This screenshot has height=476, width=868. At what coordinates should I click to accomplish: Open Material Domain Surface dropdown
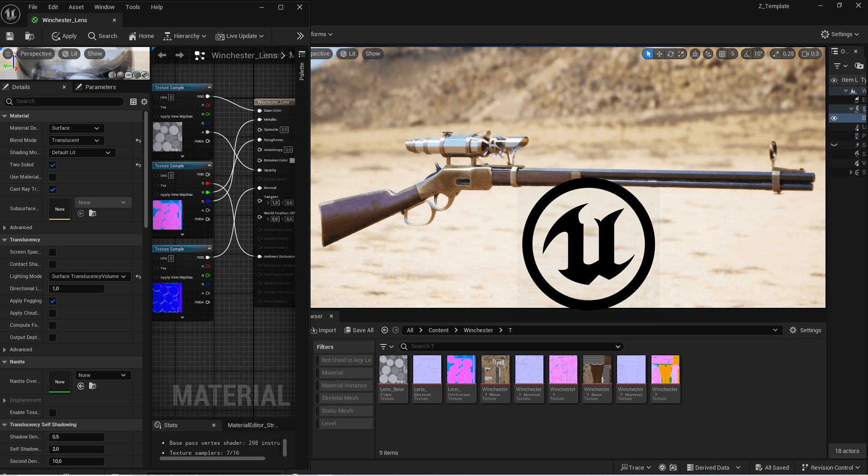coord(76,128)
